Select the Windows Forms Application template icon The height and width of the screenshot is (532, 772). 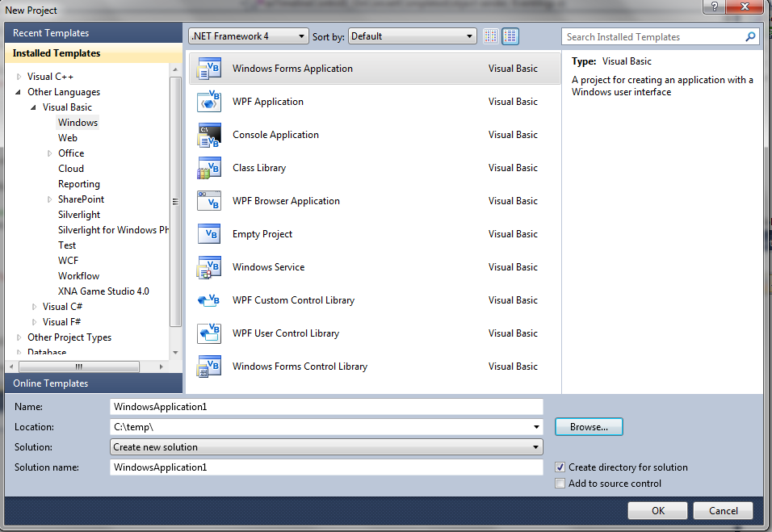point(208,68)
